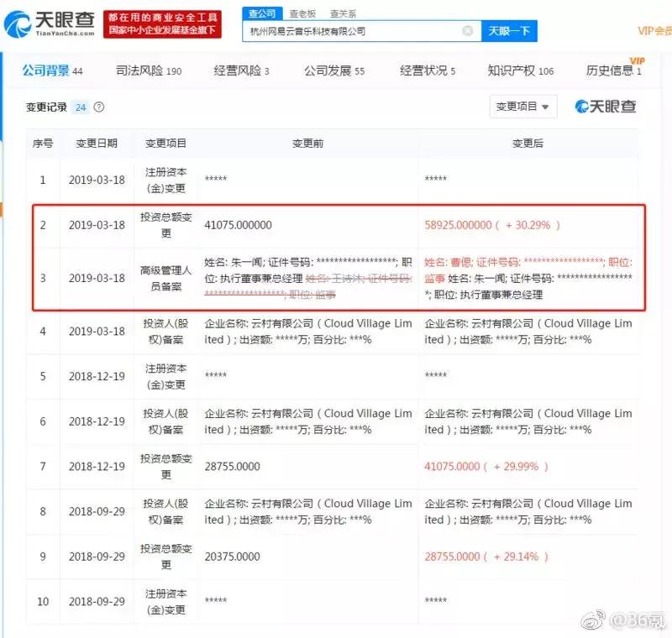Screen dimensions: 672x638
Task: Open the 司法风险 tab
Action: [x=146, y=71]
